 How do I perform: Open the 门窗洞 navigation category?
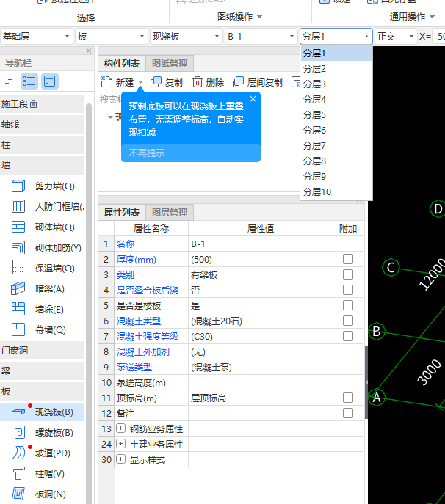(42, 351)
